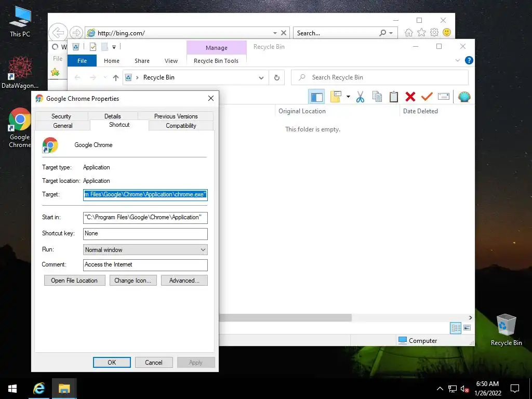Screen dimensions: 532x399
Task: Click the Shortcut key field
Action: (x=145, y=233)
